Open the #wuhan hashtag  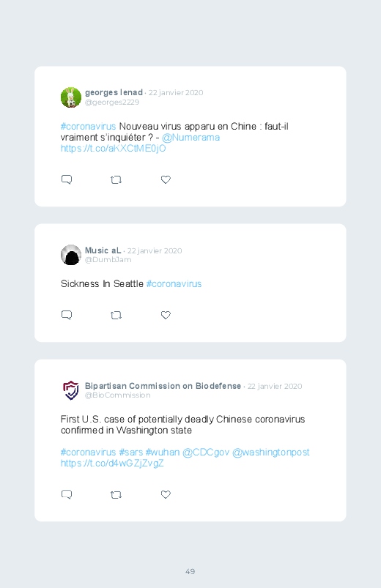tap(163, 453)
